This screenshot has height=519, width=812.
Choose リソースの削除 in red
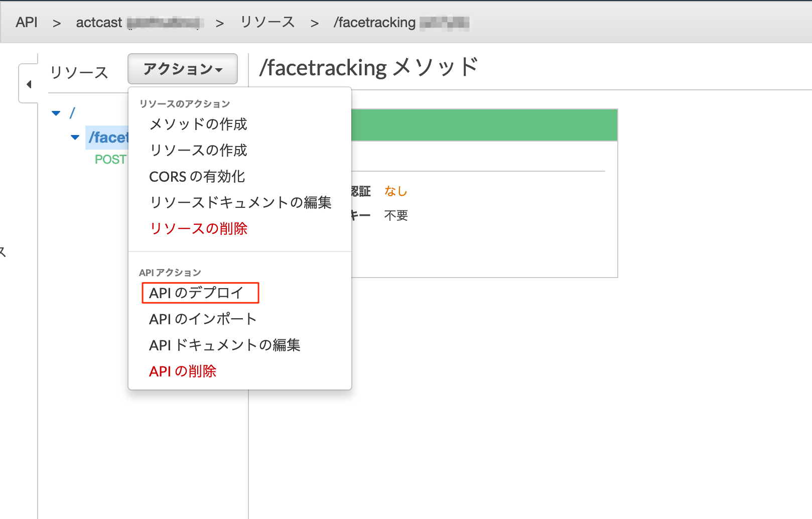point(198,228)
